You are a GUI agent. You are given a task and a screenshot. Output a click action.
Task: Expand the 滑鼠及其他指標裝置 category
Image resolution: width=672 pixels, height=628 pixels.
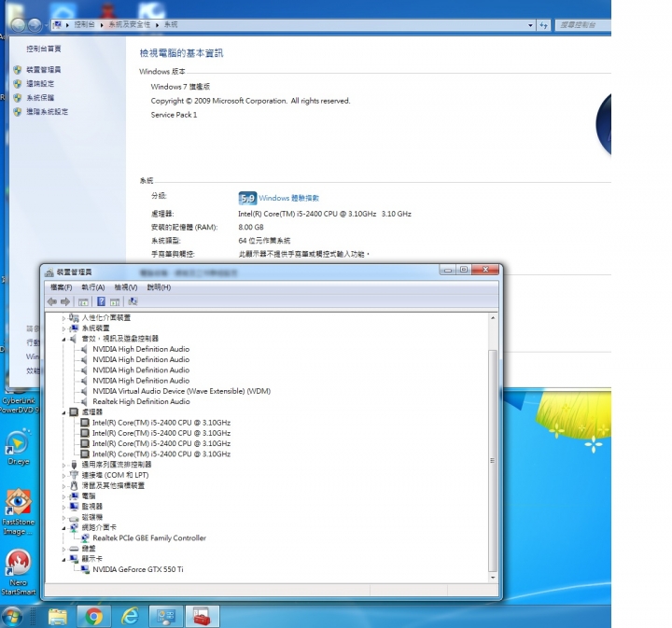[63, 486]
